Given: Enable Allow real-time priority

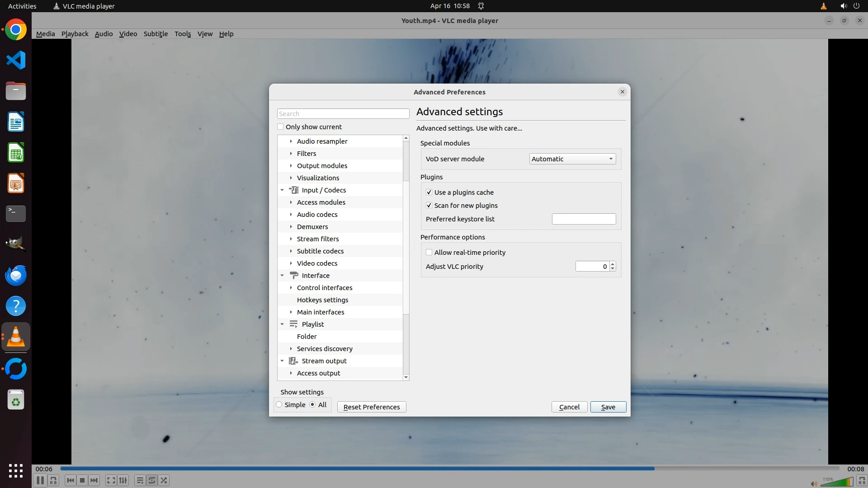Looking at the screenshot, I should coord(429,253).
